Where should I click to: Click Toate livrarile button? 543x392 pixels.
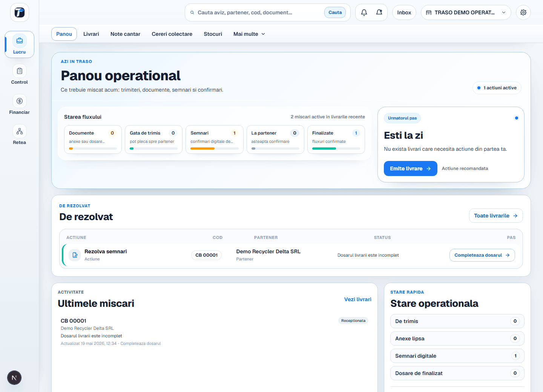click(496, 216)
